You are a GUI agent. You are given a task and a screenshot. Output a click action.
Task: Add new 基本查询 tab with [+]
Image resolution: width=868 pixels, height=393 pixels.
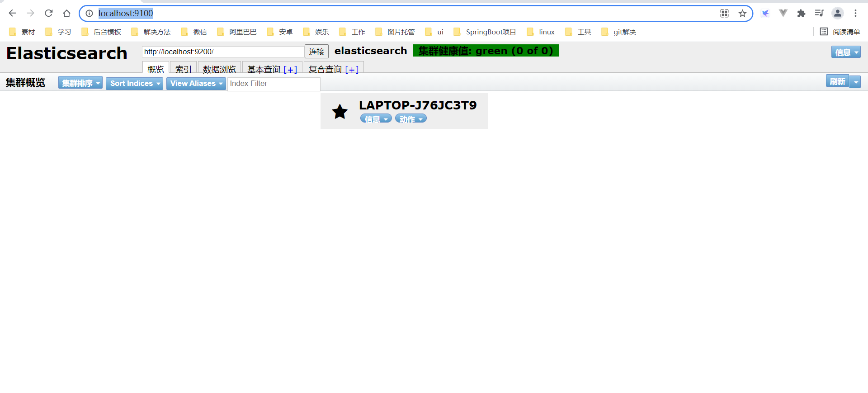290,70
